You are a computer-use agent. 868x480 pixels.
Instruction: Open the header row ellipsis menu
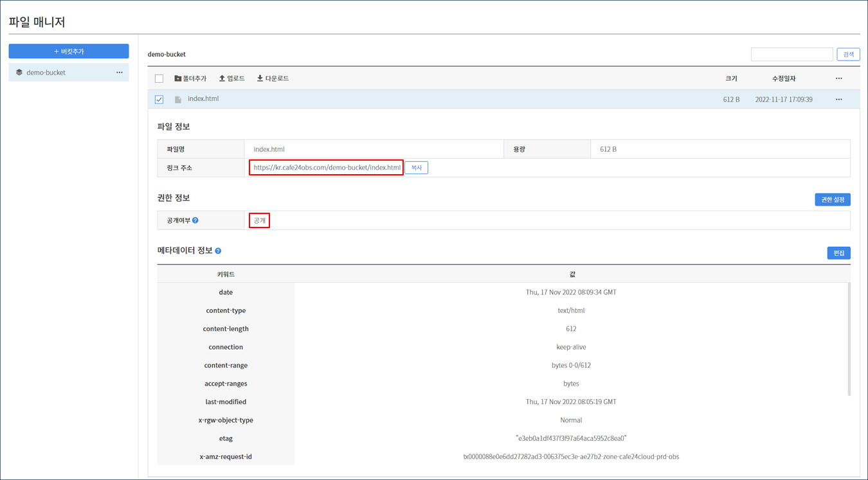pos(838,78)
